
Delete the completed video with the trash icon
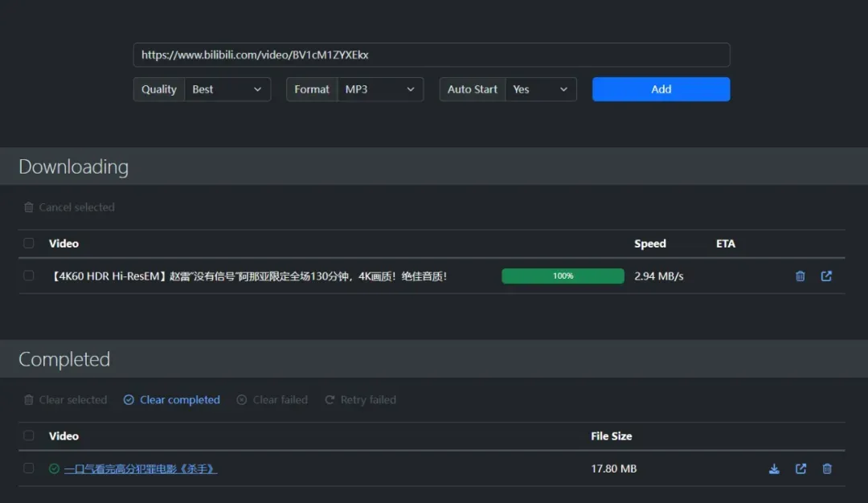tap(827, 469)
